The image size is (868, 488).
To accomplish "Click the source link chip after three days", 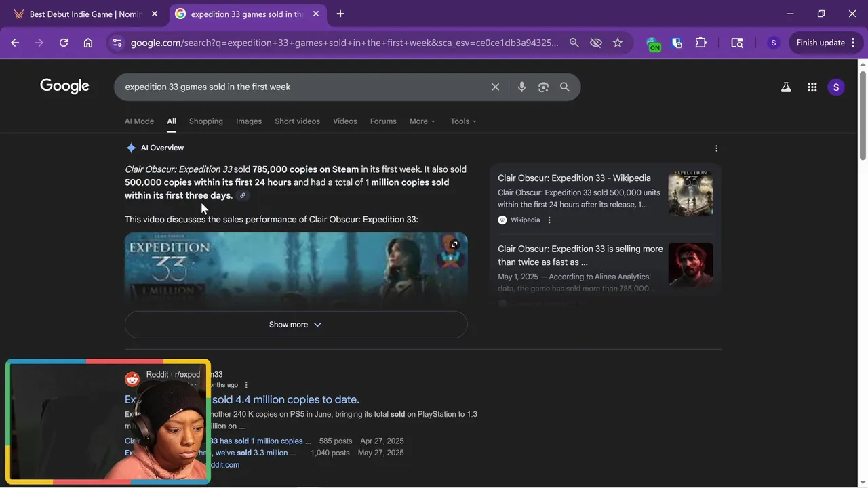I will click(x=243, y=196).
